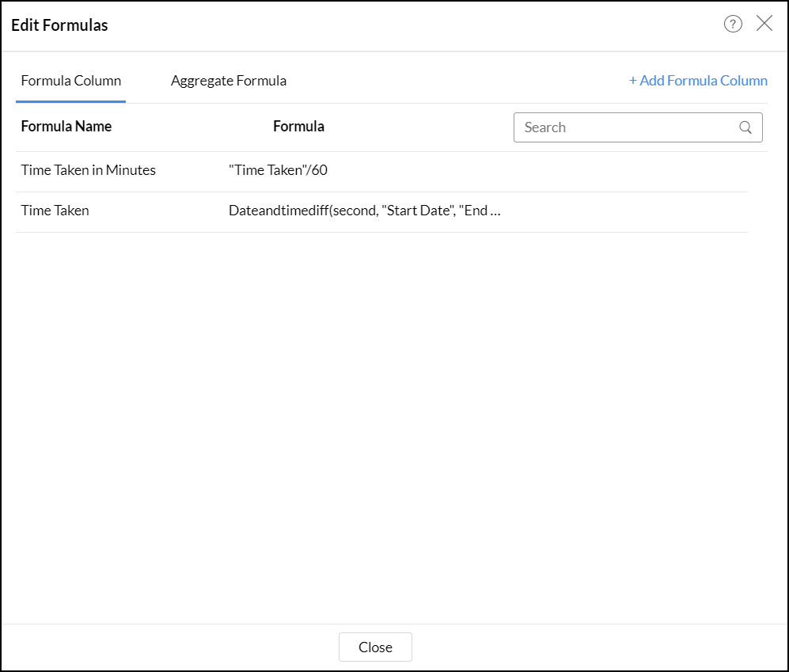Open the help question mark icon
This screenshot has height=672, width=789.
coord(733,25)
